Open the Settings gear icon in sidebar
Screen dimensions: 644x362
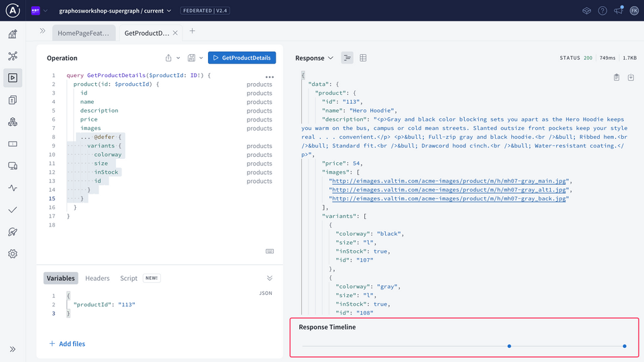(13, 253)
